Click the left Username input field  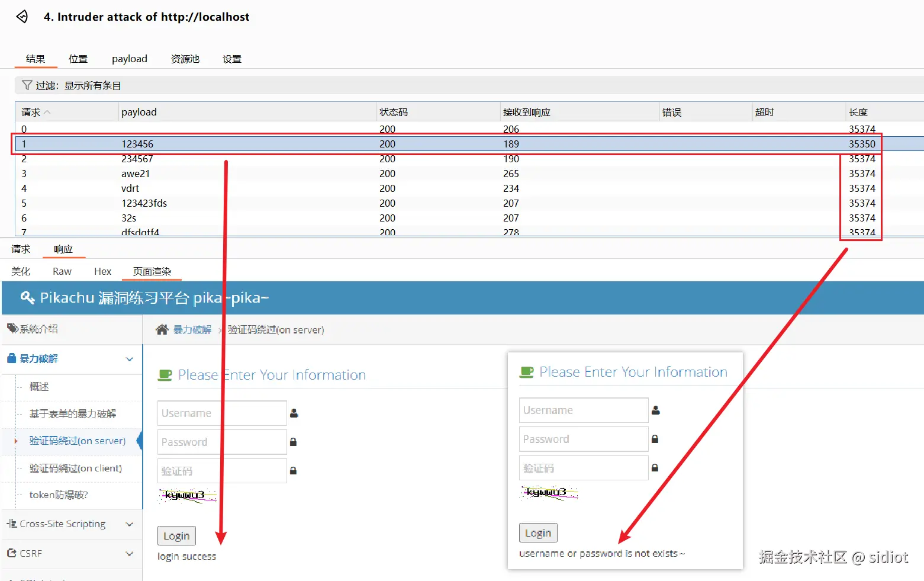222,413
